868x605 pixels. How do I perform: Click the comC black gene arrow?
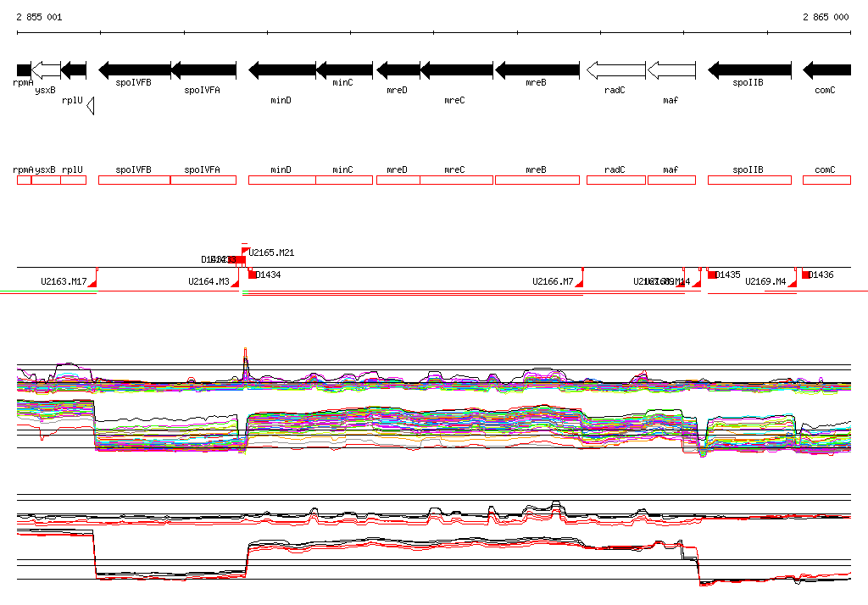pos(826,70)
